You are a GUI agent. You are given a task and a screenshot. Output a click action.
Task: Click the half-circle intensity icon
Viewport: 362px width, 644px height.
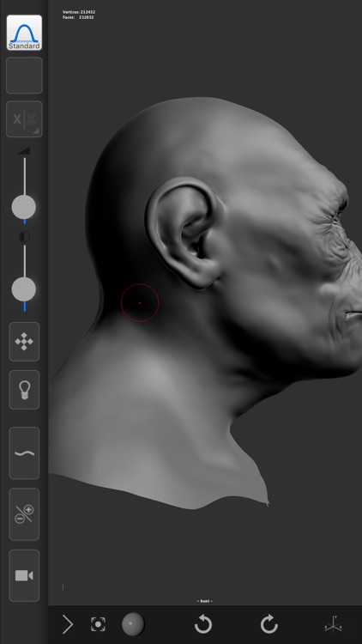(24, 237)
